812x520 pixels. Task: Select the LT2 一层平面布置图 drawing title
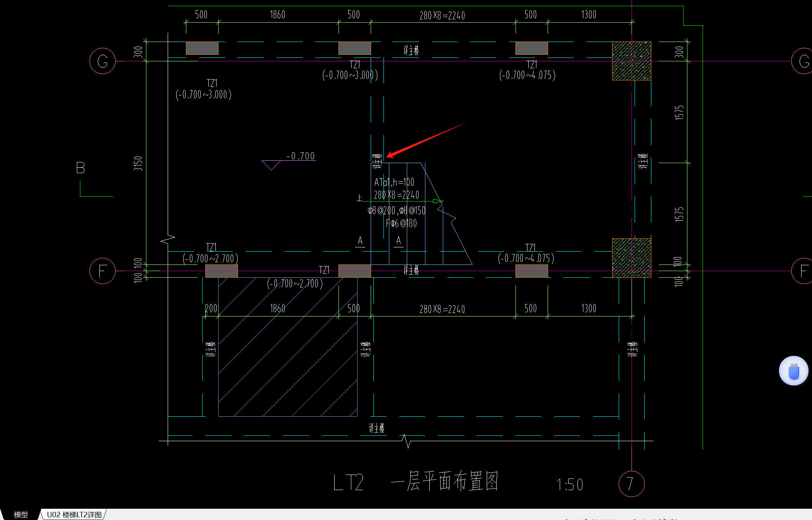pyautogui.click(x=415, y=482)
